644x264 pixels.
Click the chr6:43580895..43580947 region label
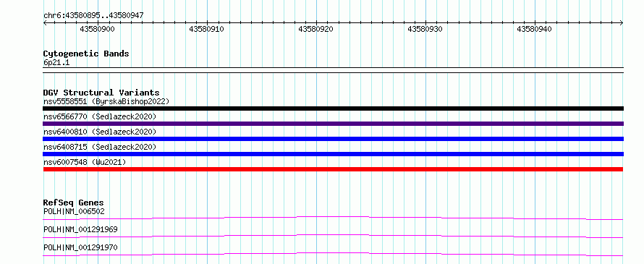pyautogui.click(x=93, y=15)
